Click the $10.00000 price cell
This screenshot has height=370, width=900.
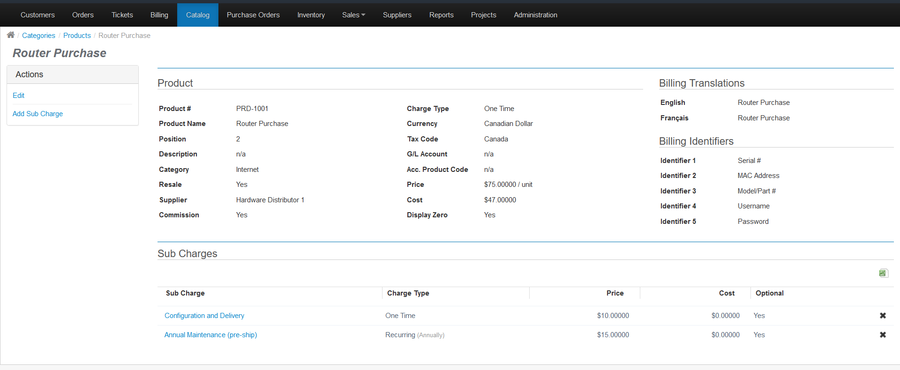(613, 316)
